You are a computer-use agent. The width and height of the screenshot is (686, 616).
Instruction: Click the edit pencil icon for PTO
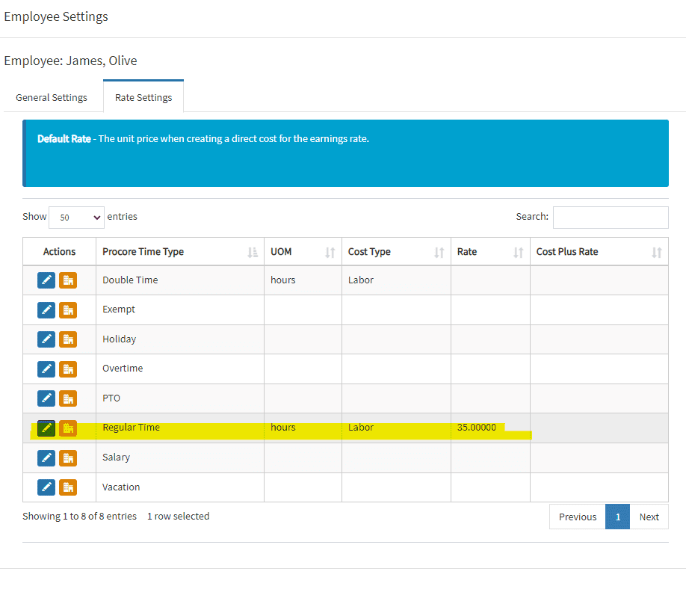46,398
